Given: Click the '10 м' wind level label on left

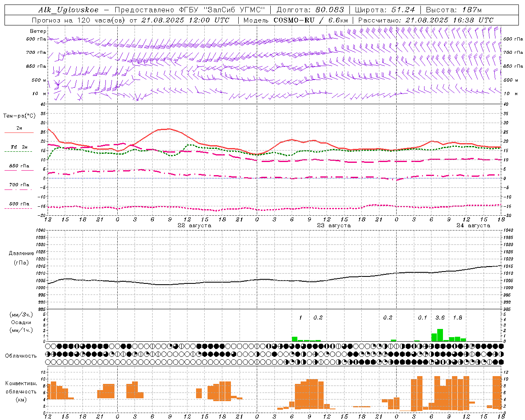Looking at the screenshot, I should click(x=39, y=94).
